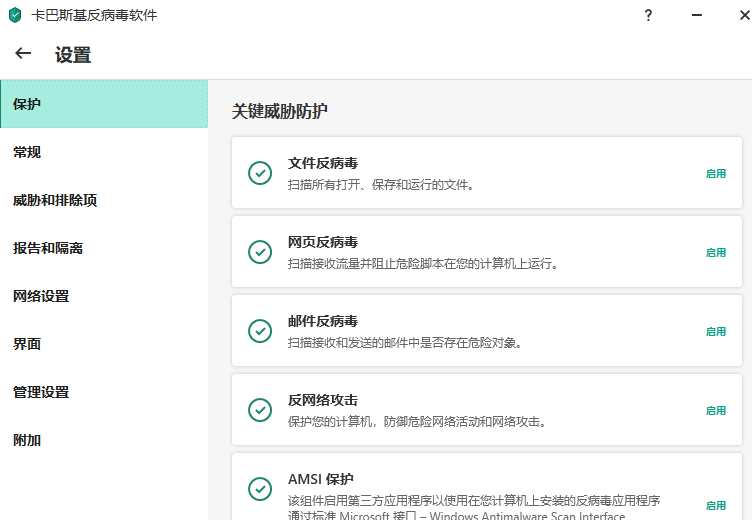Click description 扫描接收流量并阻止危险脚本

coord(423,264)
